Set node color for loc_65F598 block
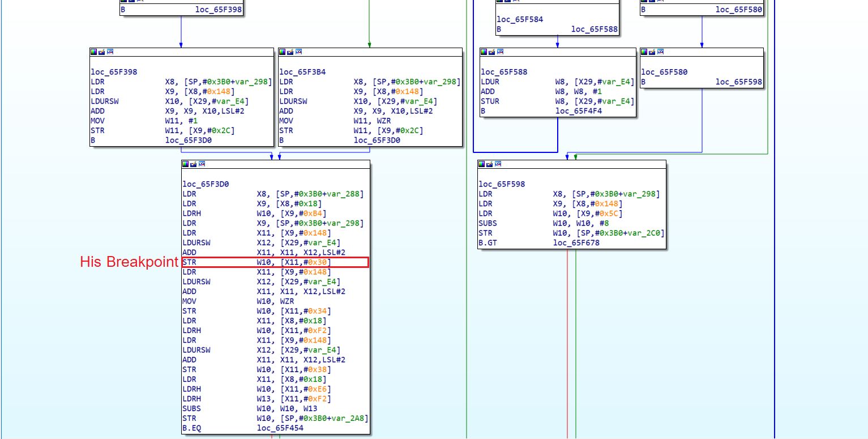 point(482,164)
